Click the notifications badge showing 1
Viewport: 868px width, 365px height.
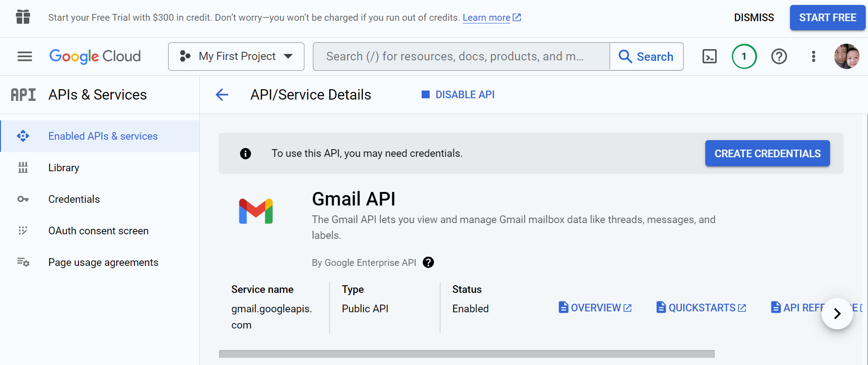click(x=744, y=56)
